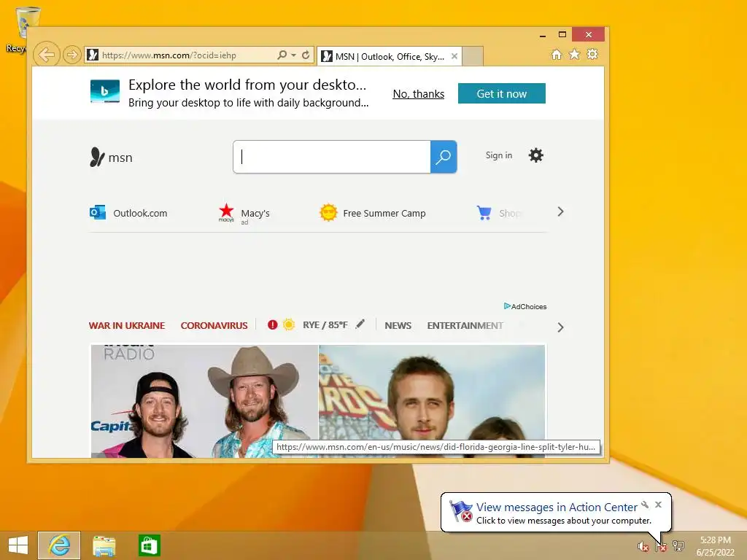Expand more shortcuts with right chevron

click(x=561, y=212)
